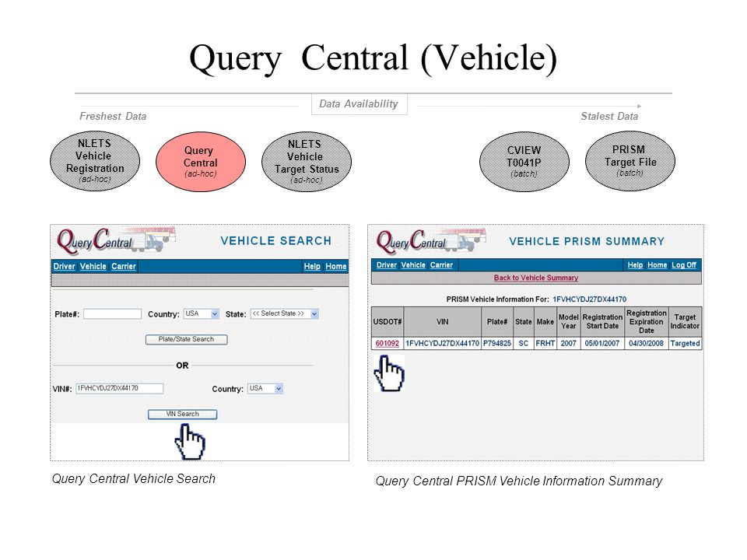Open Driver menu in PRISM Summary window
Screen dimensions: 747x560
[x=387, y=264]
